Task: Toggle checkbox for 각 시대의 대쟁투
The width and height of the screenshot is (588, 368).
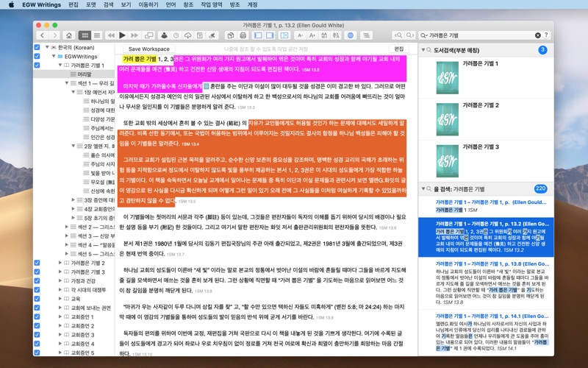Action: click(x=37, y=290)
